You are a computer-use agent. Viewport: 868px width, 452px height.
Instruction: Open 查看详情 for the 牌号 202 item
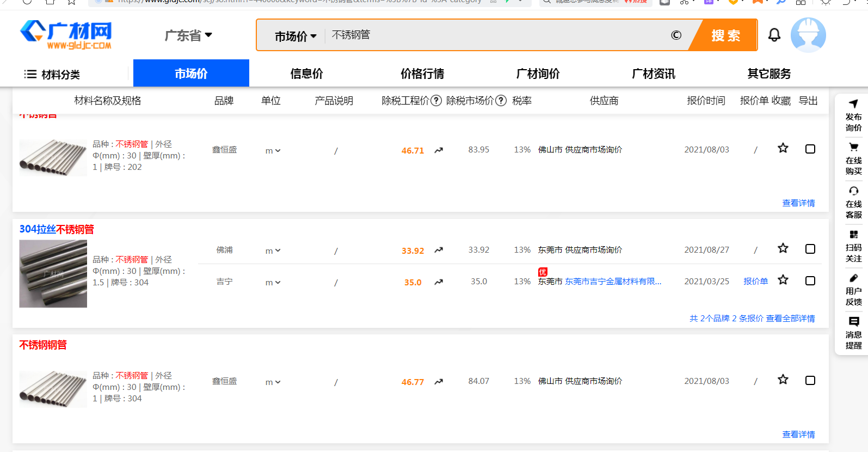pyautogui.click(x=798, y=203)
